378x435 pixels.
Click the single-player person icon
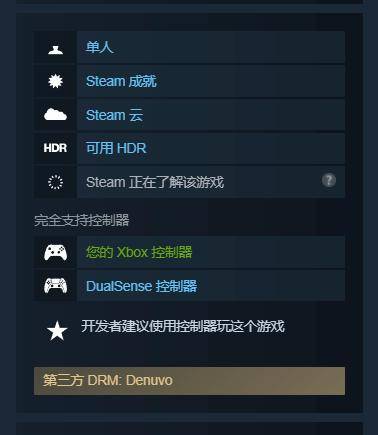click(x=55, y=49)
